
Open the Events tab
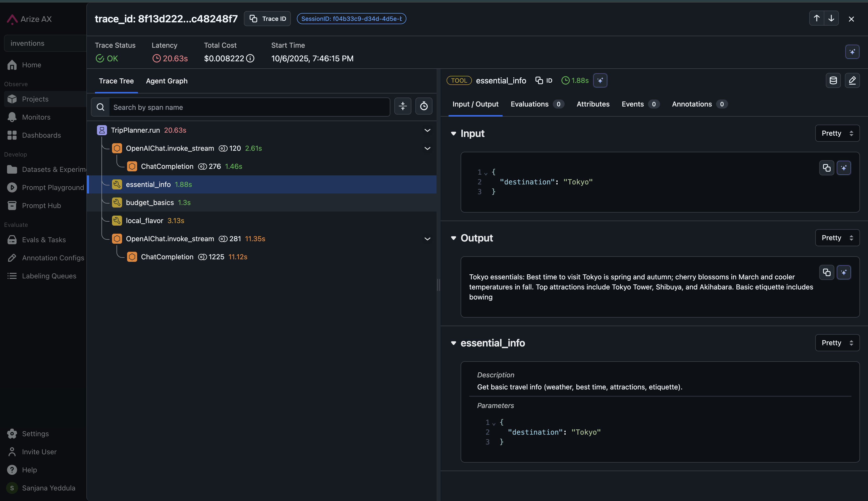640,104
